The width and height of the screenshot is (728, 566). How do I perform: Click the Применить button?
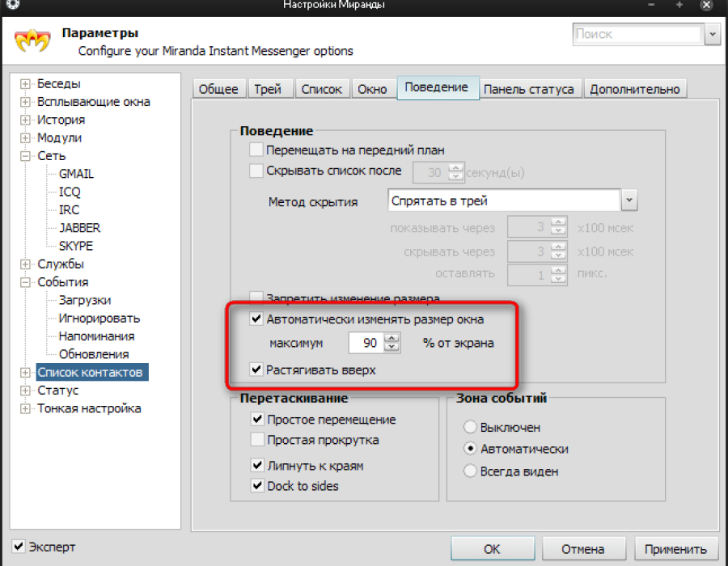coord(675,549)
